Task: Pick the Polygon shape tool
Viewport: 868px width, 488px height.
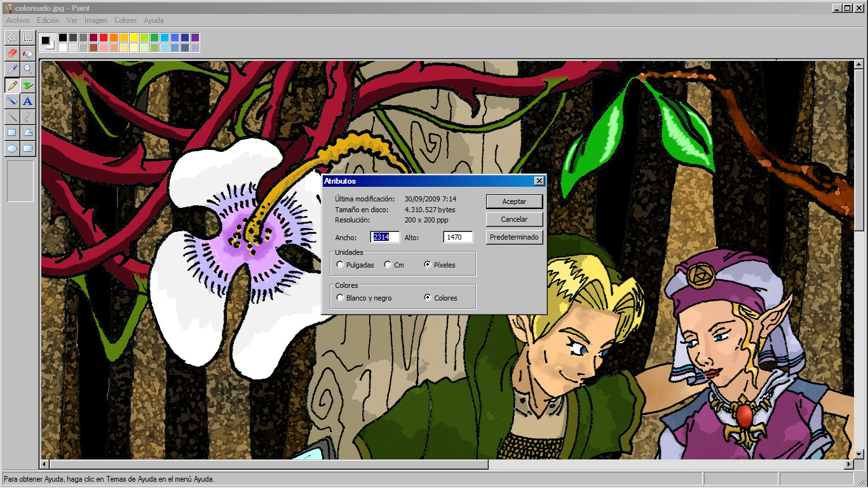Action: pyautogui.click(x=28, y=132)
